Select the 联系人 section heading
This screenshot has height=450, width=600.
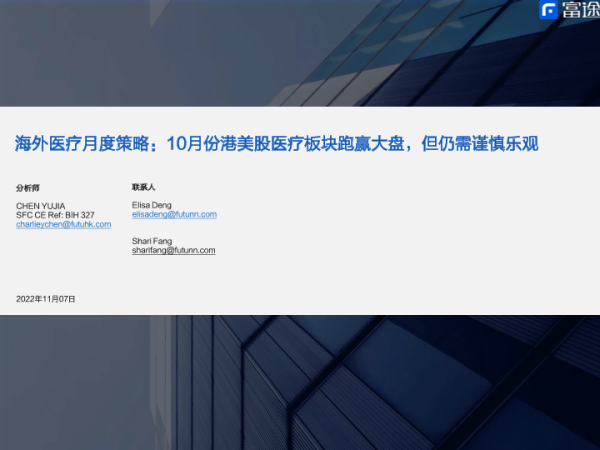tap(143, 187)
